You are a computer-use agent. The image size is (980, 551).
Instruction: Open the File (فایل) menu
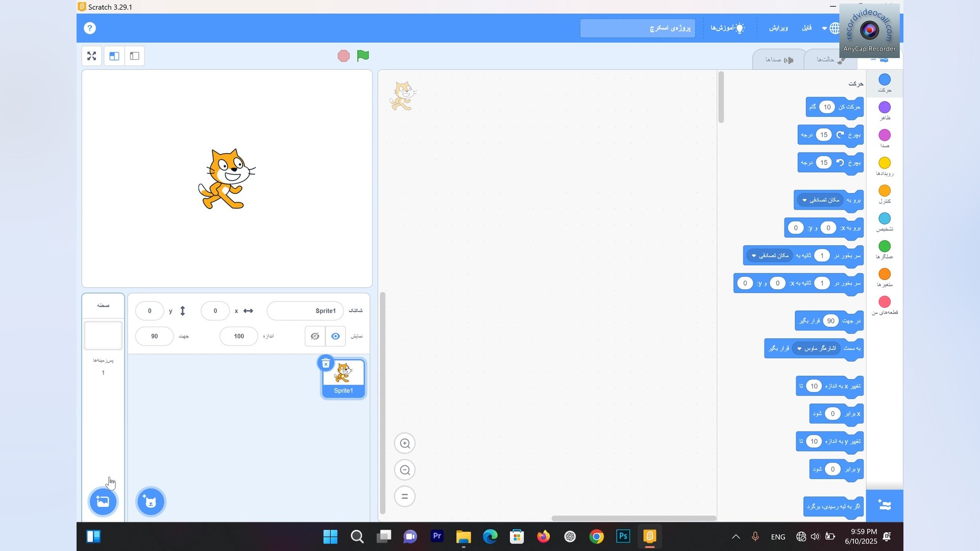(806, 28)
